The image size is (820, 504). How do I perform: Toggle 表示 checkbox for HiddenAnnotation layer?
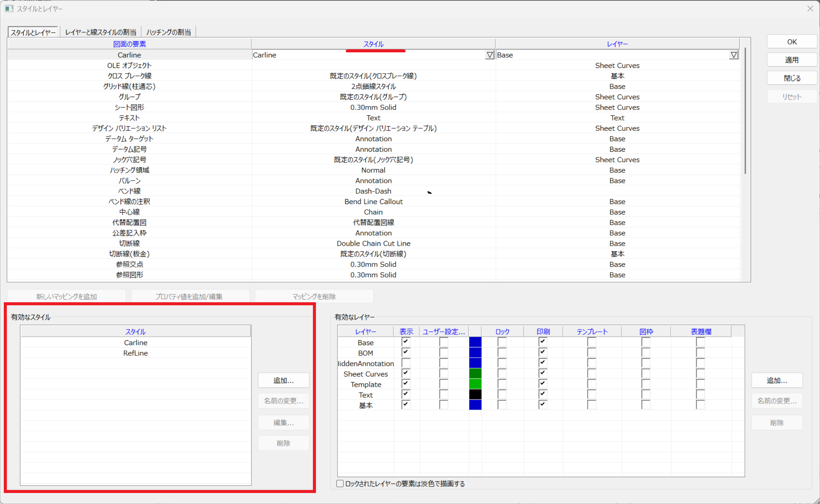[405, 363]
